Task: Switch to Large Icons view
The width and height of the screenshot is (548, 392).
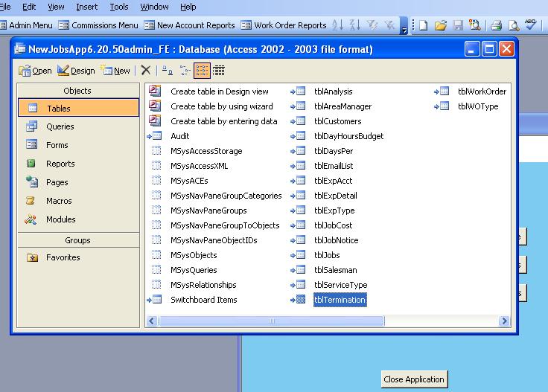Action: point(168,71)
